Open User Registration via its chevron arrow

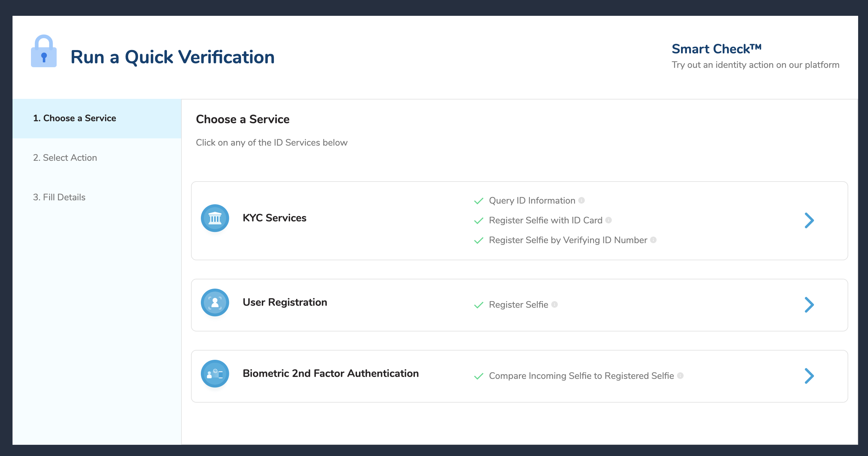point(809,305)
